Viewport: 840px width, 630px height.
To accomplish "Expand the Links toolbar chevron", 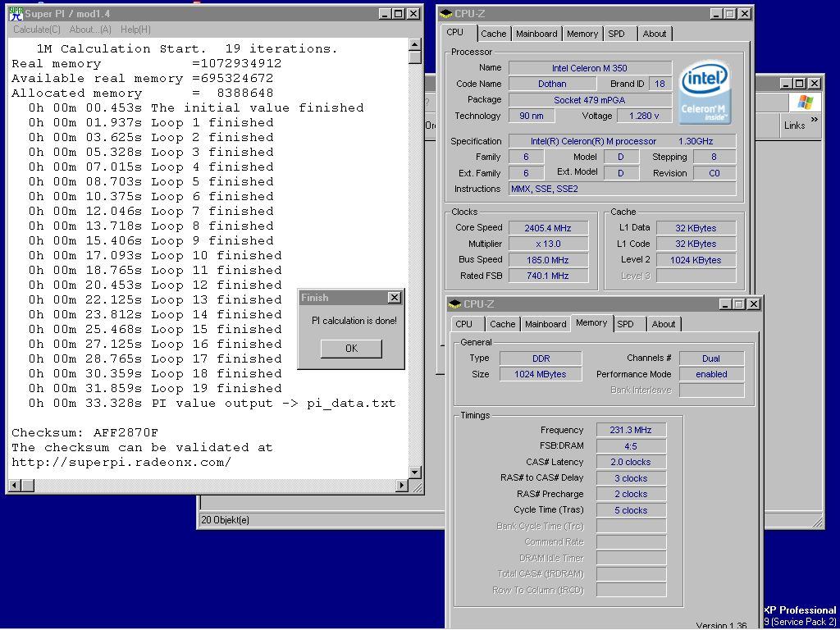I will pyautogui.click(x=815, y=120).
